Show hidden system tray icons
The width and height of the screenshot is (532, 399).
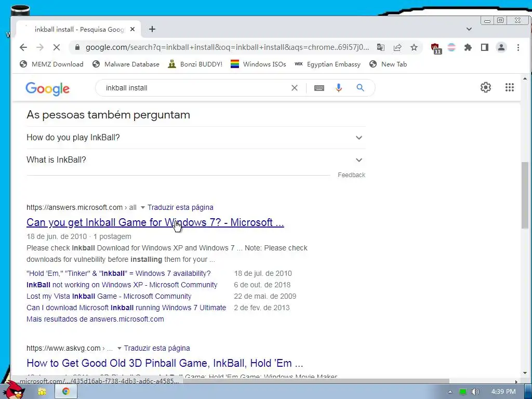point(450,392)
